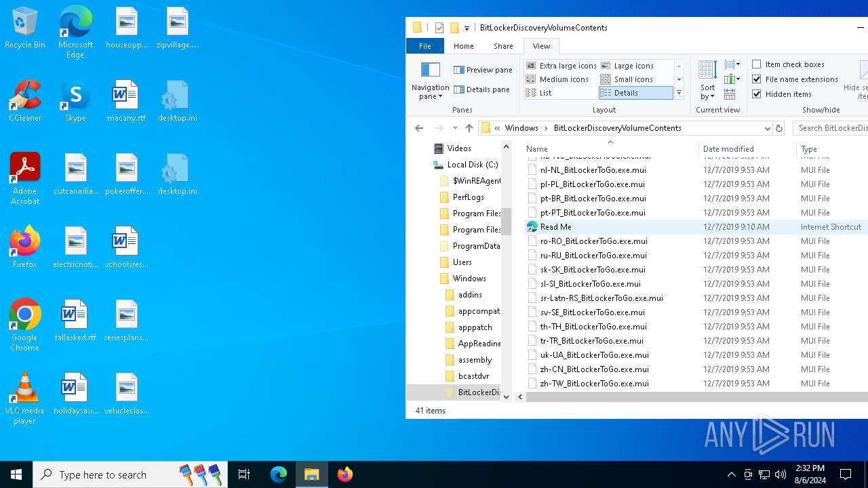Image resolution: width=868 pixels, height=488 pixels.
Task: Click Search BitLockerDiscovery search box
Action: (x=831, y=128)
